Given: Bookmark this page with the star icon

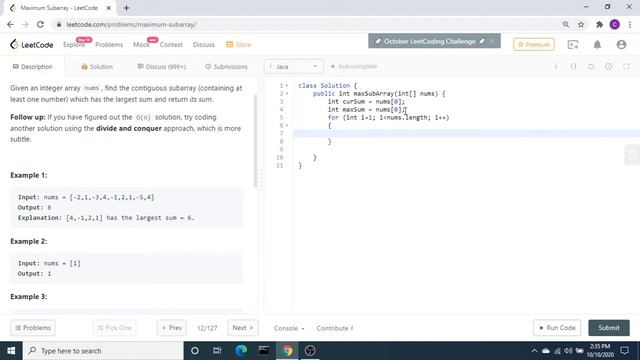Looking at the screenshot, I should pyautogui.click(x=581, y=24).
